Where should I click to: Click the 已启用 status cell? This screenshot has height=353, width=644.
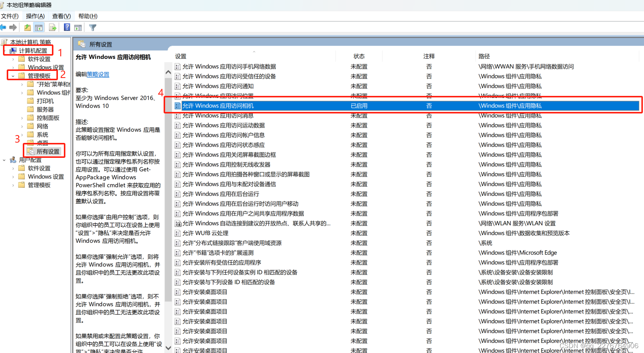pyautogui.click(x=359, y=106)
